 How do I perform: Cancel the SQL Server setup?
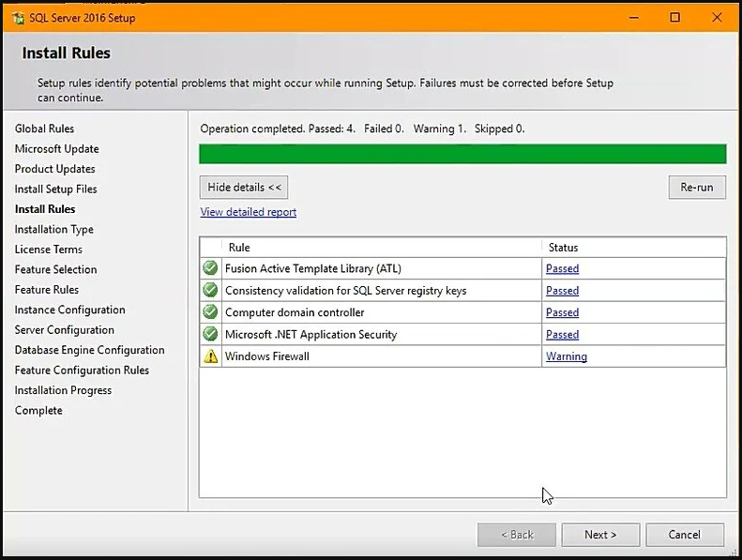[684, 535]
